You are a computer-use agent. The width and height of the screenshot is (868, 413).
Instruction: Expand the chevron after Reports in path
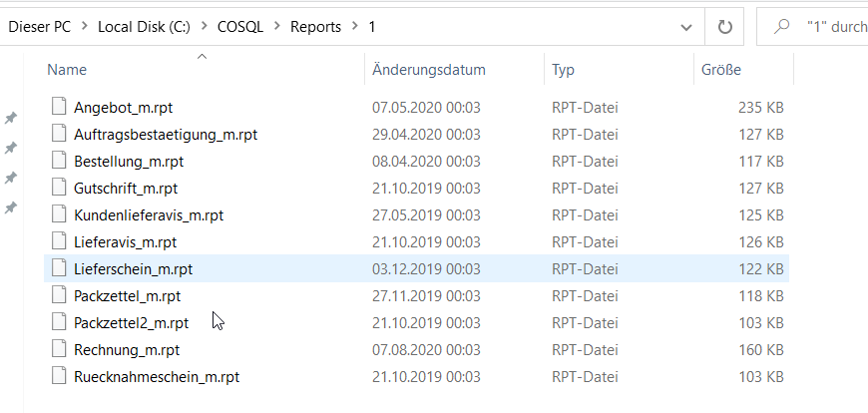(355, 26)
